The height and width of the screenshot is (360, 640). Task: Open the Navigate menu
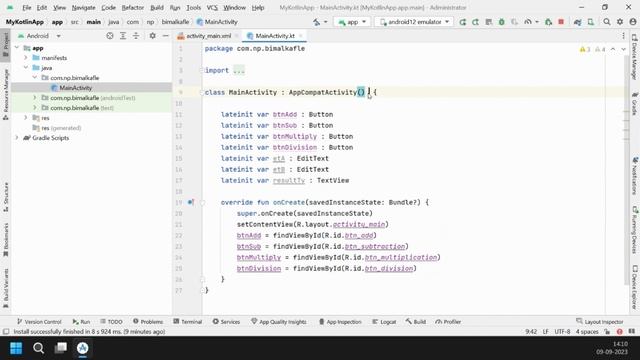[x=83, y=7]
